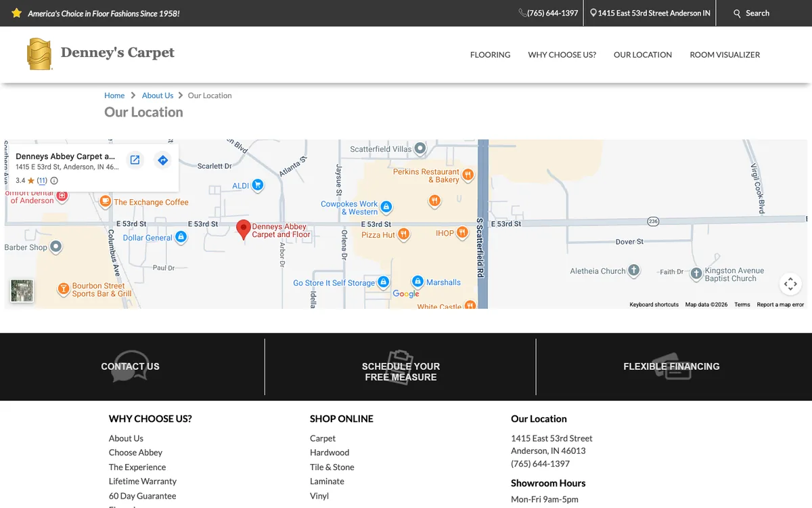Image resolution: width=812 pixels, height=508 pixels.
Task: Click the Perkins Restaurant marker icon
Action: pyautogui.click(x=468, y=175)
